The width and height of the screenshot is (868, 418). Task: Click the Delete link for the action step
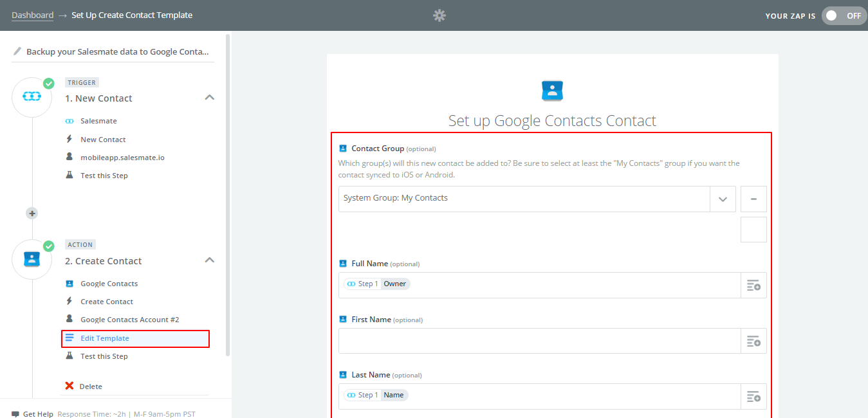pos(91,386)
